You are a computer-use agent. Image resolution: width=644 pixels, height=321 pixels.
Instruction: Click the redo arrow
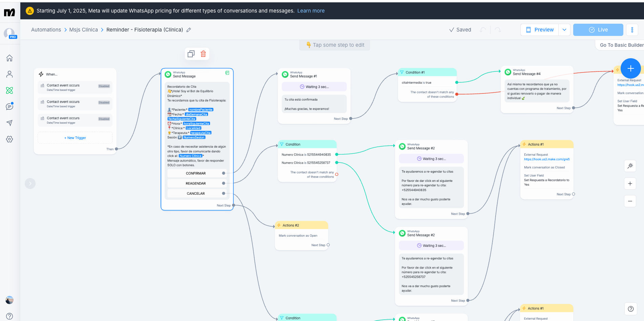point(498,30)
